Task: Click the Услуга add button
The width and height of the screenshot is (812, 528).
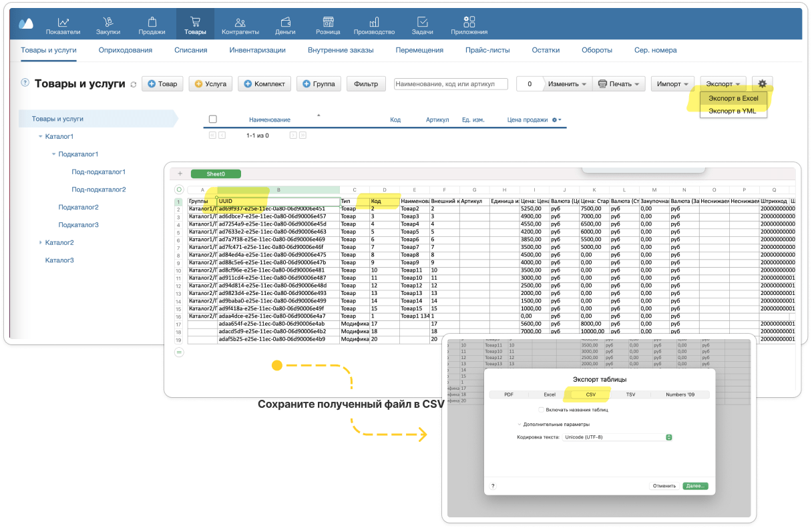Action: click(210, 83)
